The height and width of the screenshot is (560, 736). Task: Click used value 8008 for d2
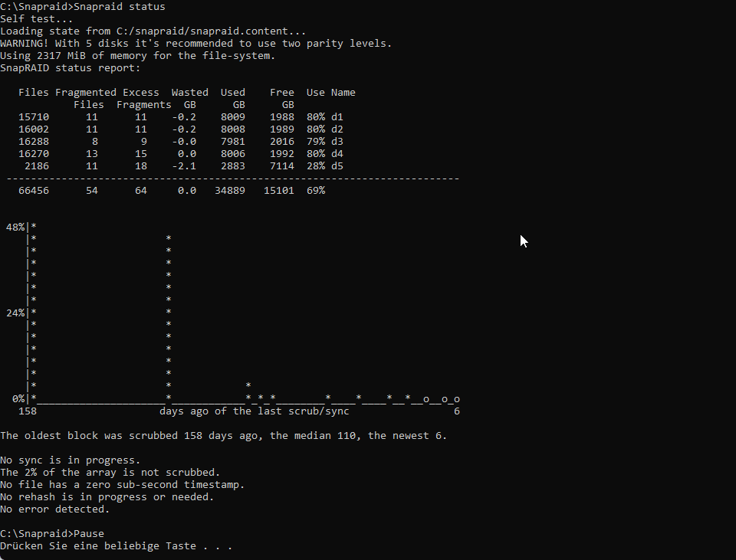tap(233, 129)
